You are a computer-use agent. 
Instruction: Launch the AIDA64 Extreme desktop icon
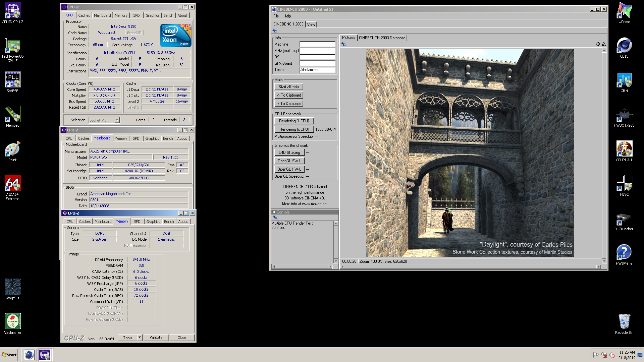pos(12,188)
